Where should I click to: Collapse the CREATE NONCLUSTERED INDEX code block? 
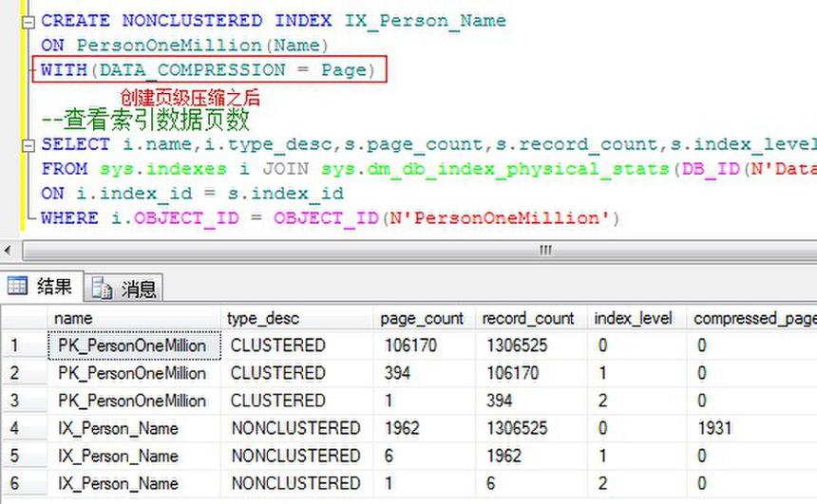point(28,21)
